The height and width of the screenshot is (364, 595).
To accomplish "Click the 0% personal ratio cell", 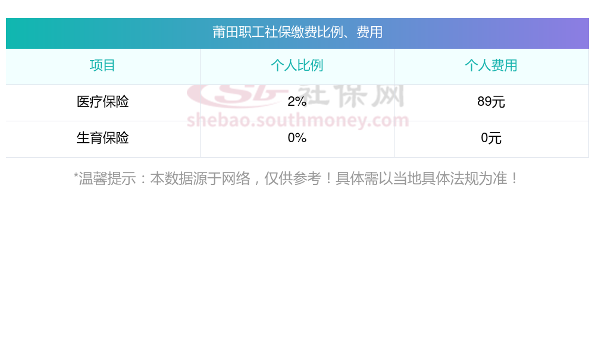I will 297,139.
